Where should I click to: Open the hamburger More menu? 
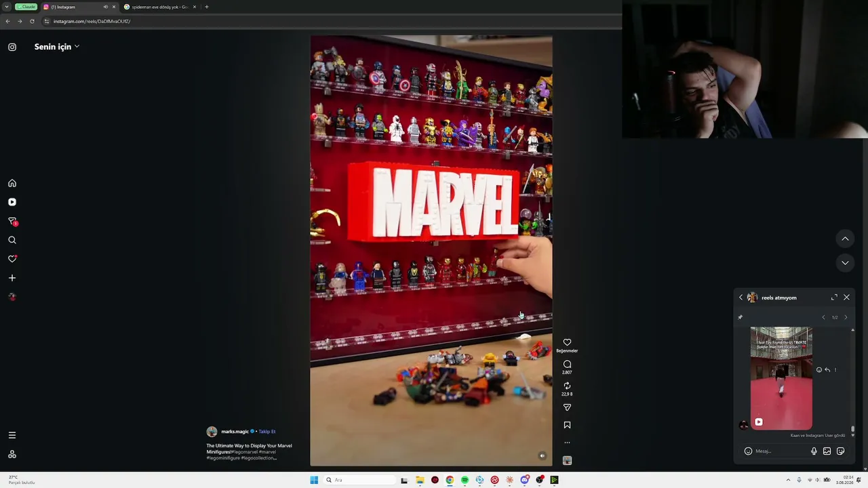(x=12, y=435)
